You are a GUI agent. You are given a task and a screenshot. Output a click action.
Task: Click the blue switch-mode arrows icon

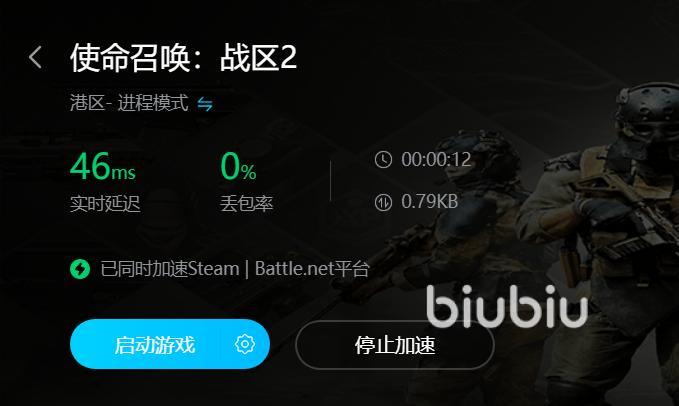205,104
